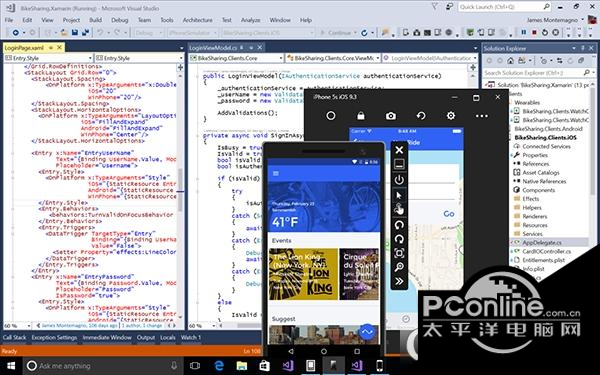Screen dimensions: 600x375
Task: Open the Debug menu
Action: (119, 20)
